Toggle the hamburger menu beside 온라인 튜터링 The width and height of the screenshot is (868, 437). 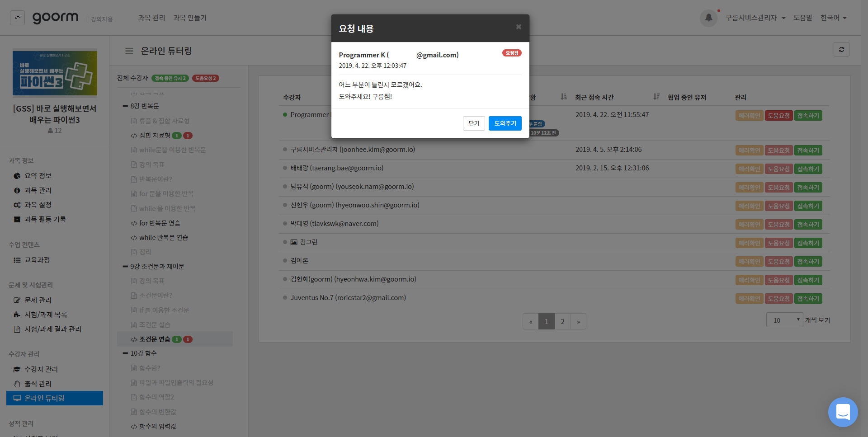129,51
